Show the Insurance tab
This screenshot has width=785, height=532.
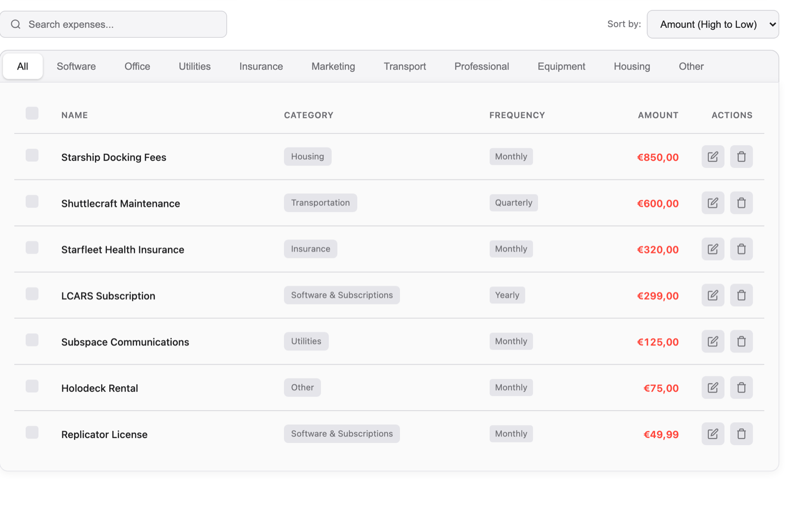[261, 66]
